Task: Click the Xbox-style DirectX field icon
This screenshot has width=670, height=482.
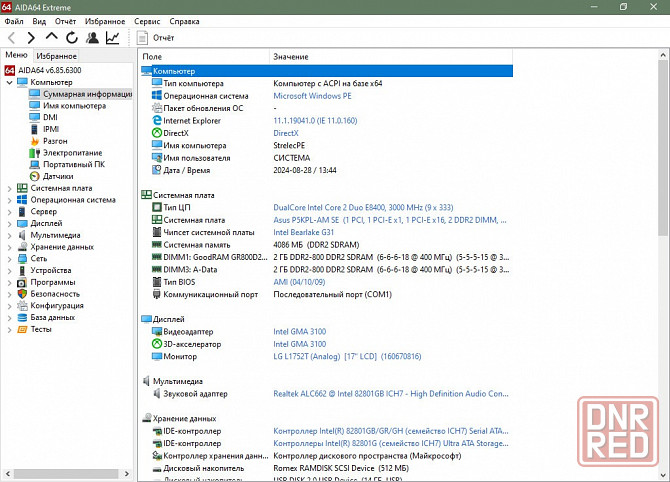Action: click(157, 133)
